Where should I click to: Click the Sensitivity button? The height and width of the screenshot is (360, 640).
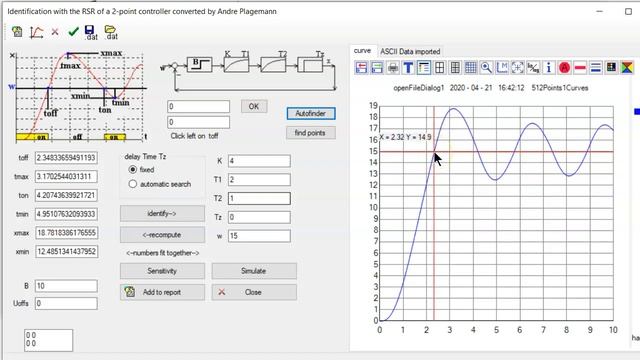coord(162,271)
